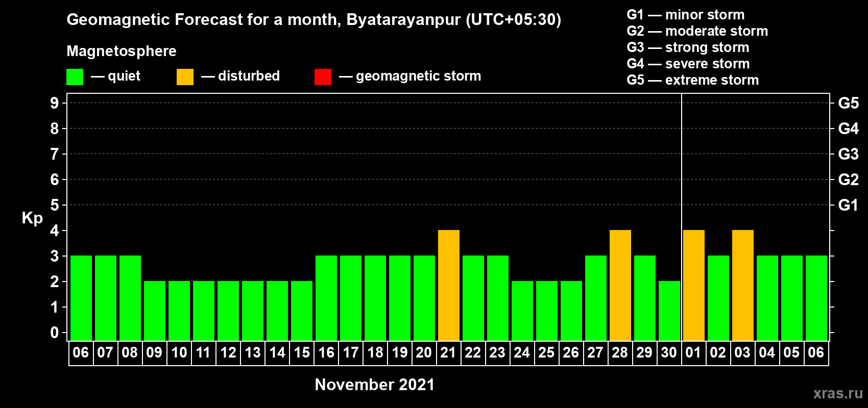This screenshot has height=408, width=868.
Task: Click the red geomagnetic storm legend swatch
Action: point(323,77)
